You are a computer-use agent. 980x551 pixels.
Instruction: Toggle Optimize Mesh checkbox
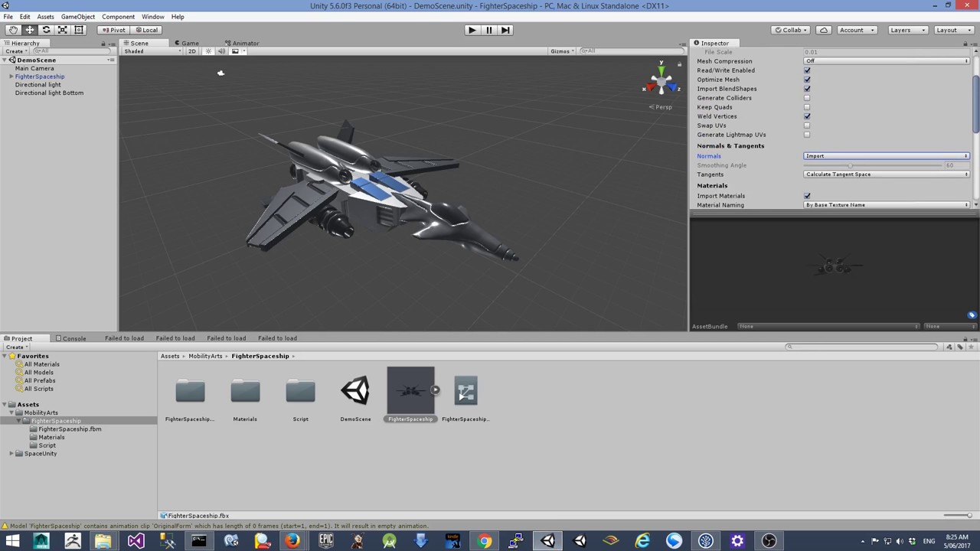(807, 80)
